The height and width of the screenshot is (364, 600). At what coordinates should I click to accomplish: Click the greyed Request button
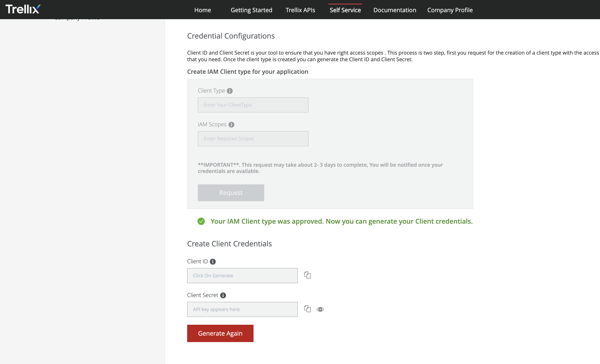click(x=231, y=193)
